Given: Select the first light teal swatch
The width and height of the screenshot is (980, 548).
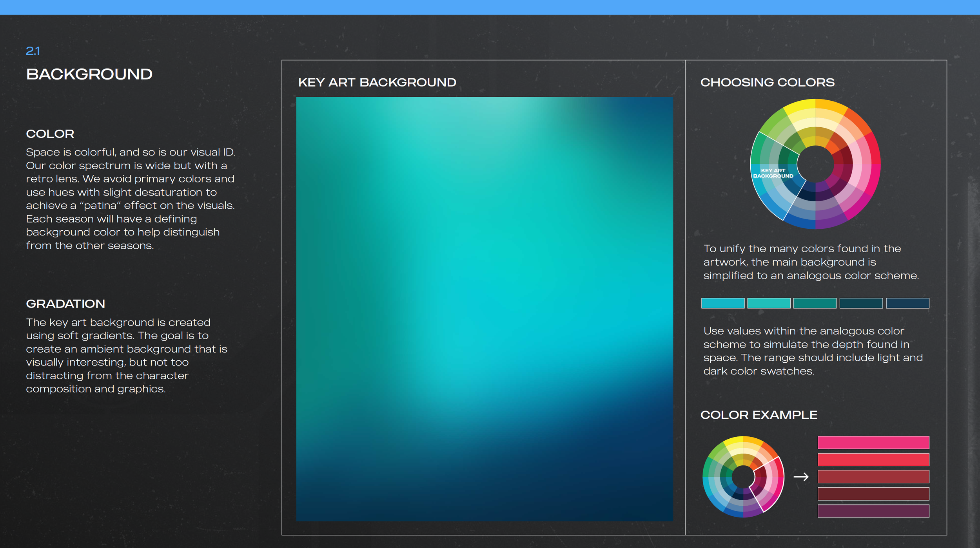Looking at the screenshot, I should pyautogui.click(x=722, y=303).
